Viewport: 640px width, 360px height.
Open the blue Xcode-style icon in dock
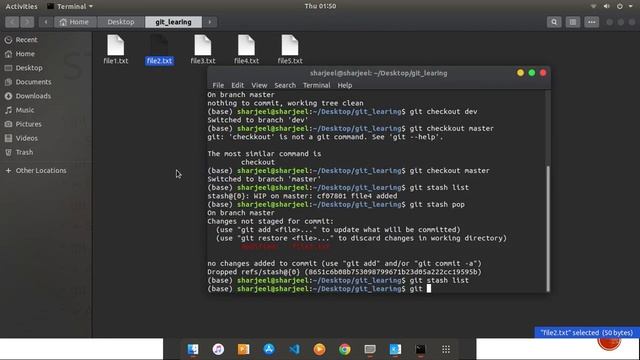coord(395,349)
